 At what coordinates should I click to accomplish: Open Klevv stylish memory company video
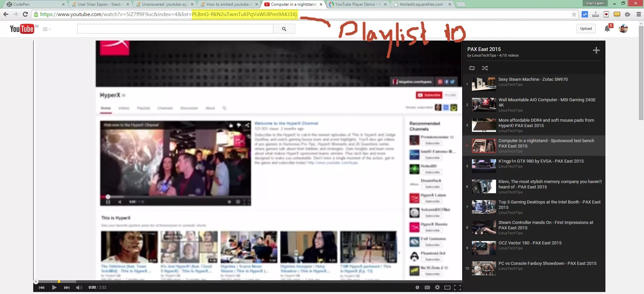550,184
